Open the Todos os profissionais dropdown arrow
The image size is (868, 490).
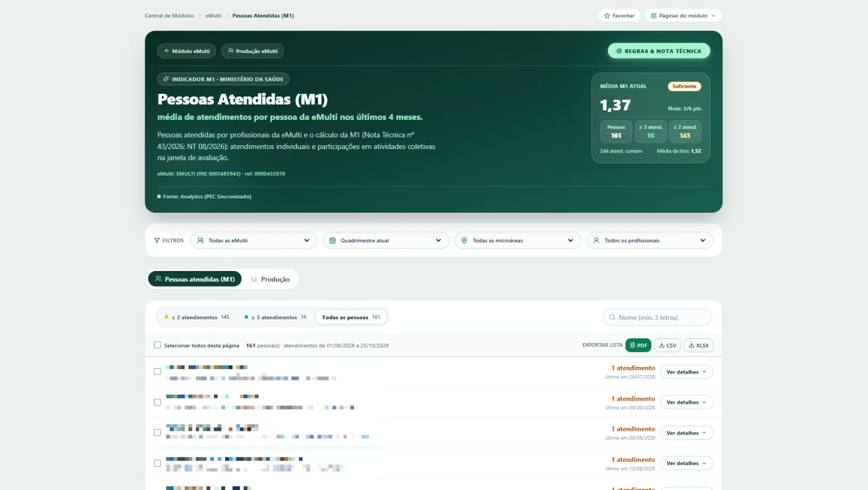703,241
